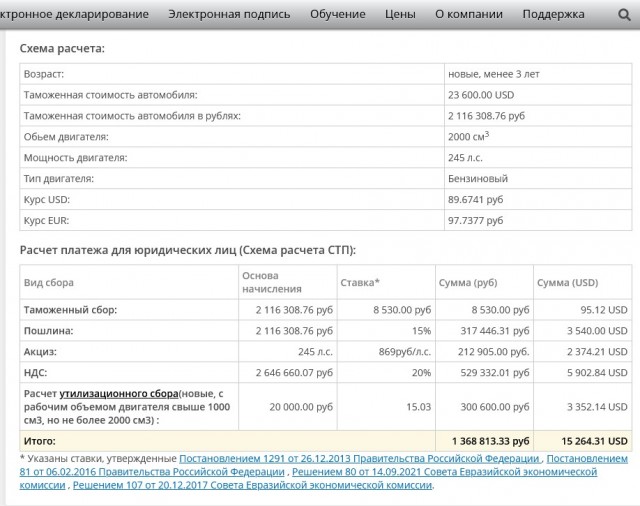
Task: Click the Сумма (USD) column header
Action: click(x=567, y=282)
